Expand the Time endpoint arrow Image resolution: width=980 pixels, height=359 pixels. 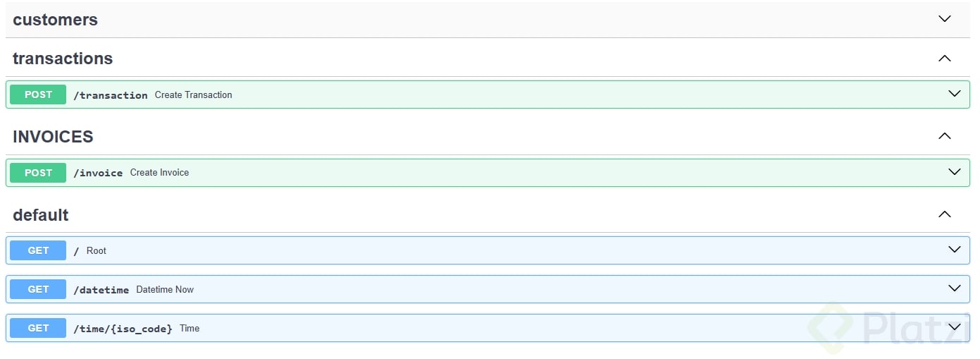tap(955, 327)
